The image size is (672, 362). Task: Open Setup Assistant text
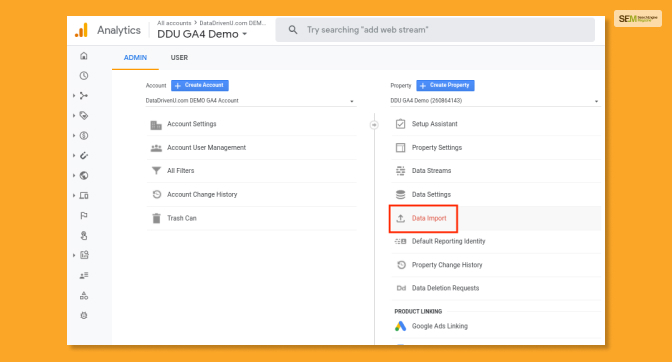pyautogui.click(x=435, y=124)
